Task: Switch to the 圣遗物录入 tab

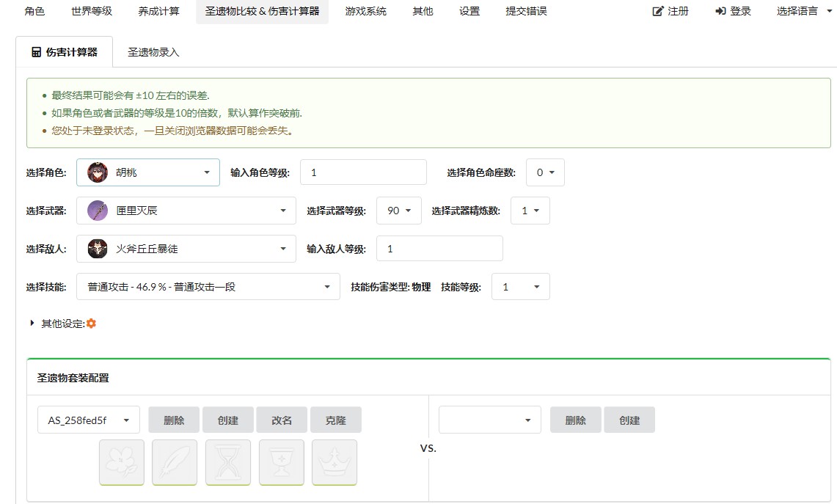Action: coord(153,53)
